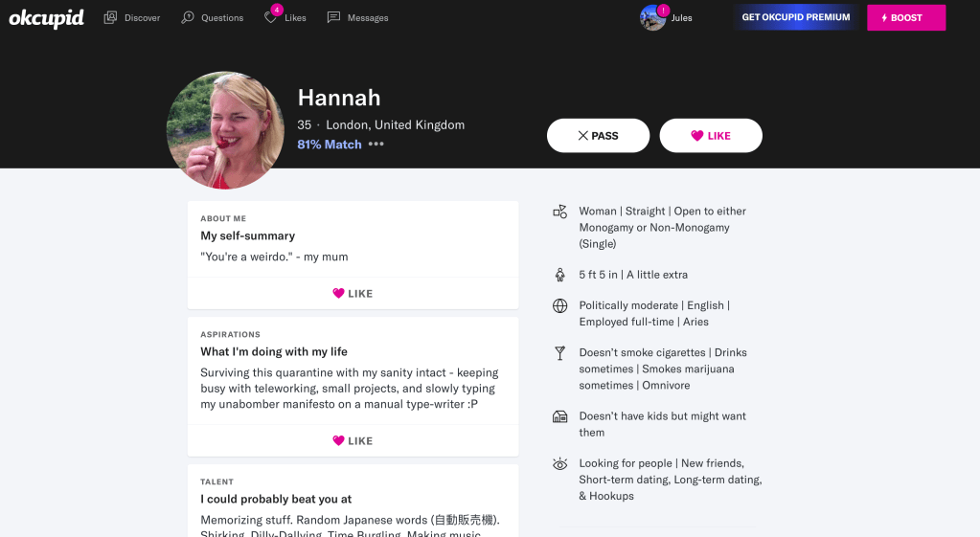Open Likes heart icon with badge
980x537 pixels.
[271, 16]
